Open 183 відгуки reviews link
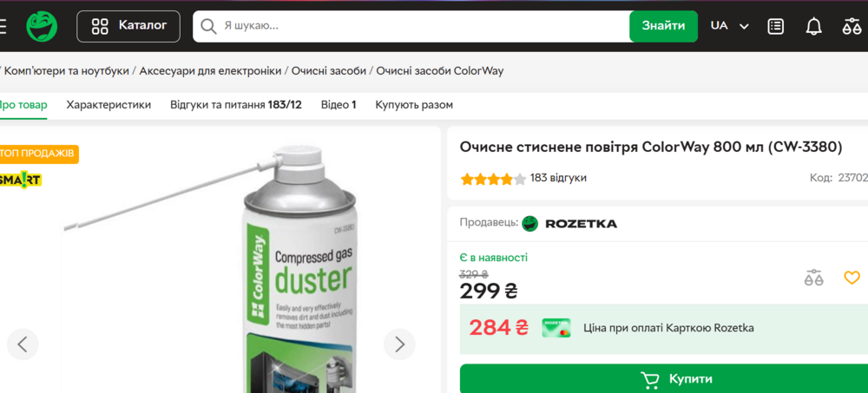 (558, 178)
